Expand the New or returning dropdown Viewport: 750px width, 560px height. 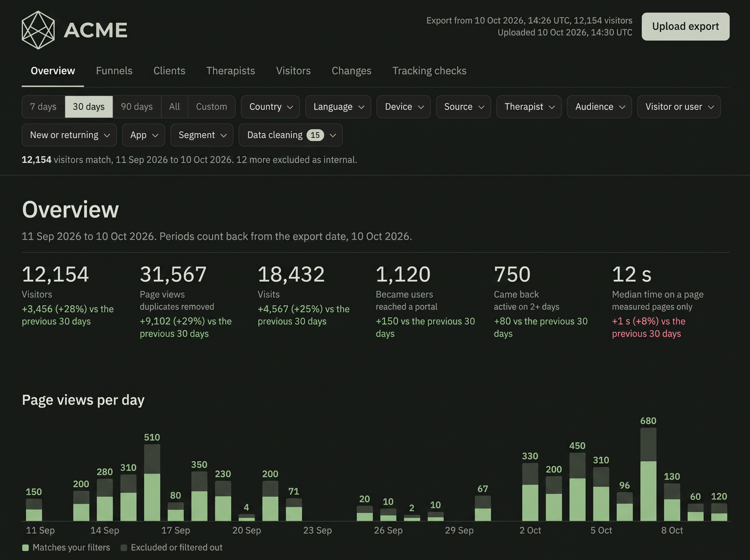pyautogui.click(x=69, y=135)
